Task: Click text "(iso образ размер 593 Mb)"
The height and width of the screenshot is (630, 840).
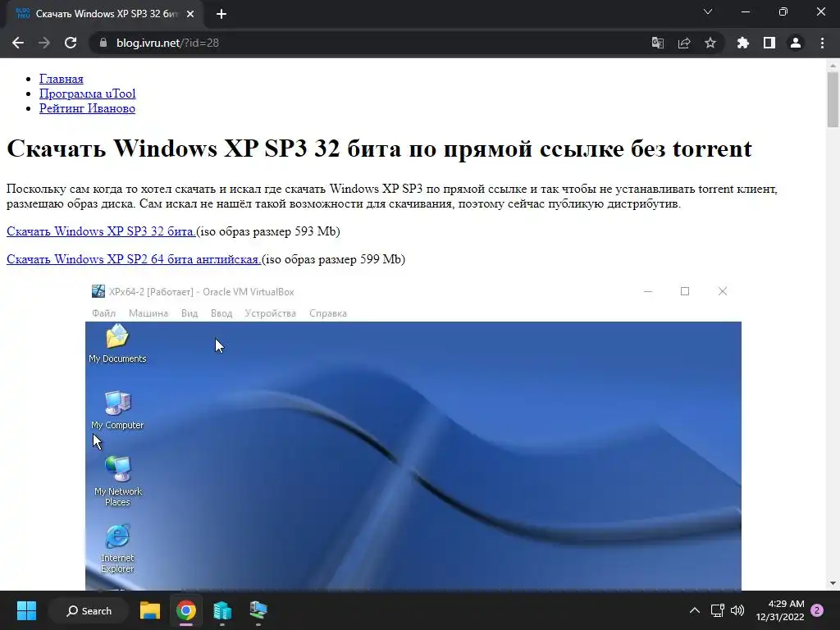Action: tap(268, 231)
